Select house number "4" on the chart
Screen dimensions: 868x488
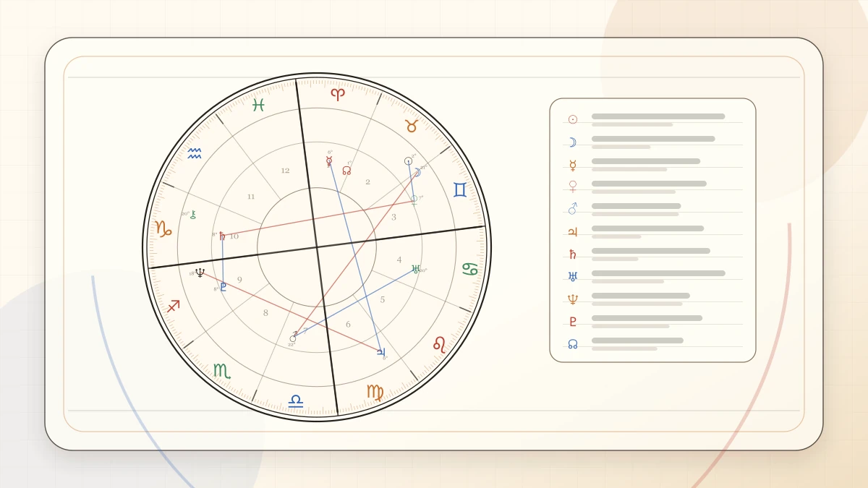coord(399,260)
